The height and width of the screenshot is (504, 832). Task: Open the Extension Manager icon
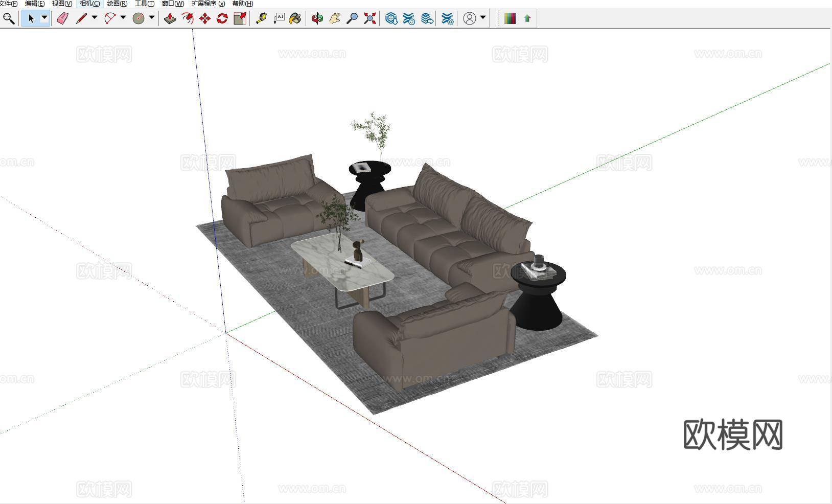(x=447, y=19)
